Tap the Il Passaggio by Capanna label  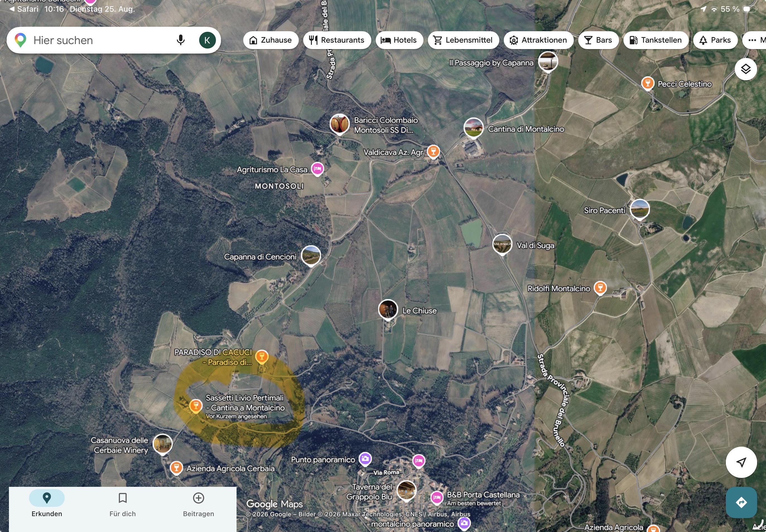tap(491, 63)
